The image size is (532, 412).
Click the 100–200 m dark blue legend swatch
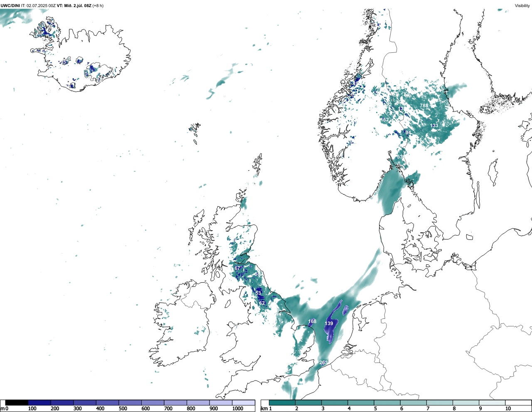point(39,402)
